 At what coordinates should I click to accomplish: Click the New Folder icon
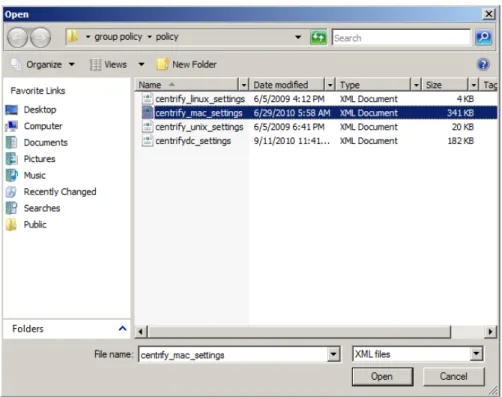click(x=162, y=64)
